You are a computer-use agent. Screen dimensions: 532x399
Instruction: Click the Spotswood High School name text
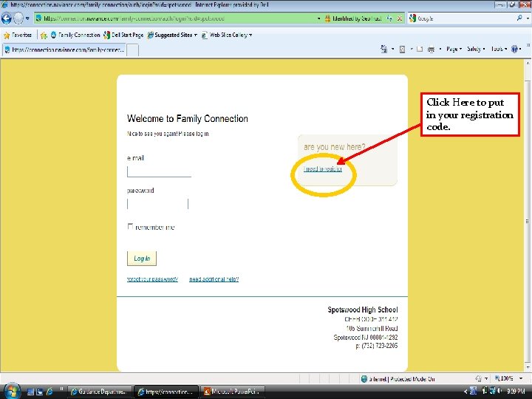pyautogui.click(x=363, y=310)
